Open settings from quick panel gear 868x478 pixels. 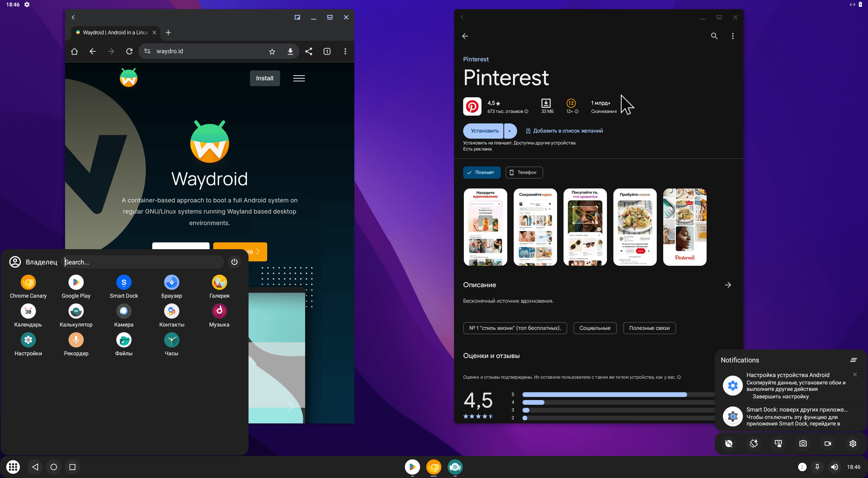click(x=853, y=443)
